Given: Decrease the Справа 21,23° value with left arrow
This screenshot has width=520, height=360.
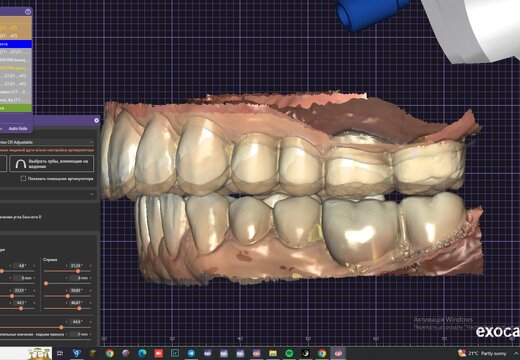Looking at the screenshot, I should pos(66,266).
